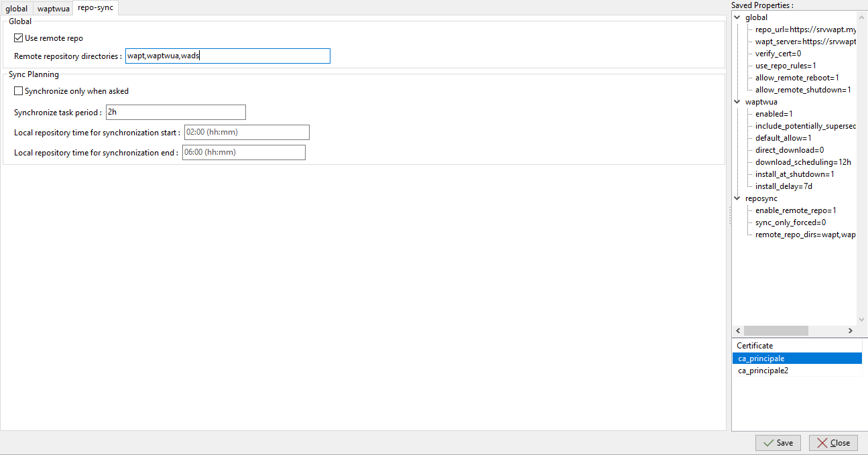Select include_potentially_superseded property

806,126
